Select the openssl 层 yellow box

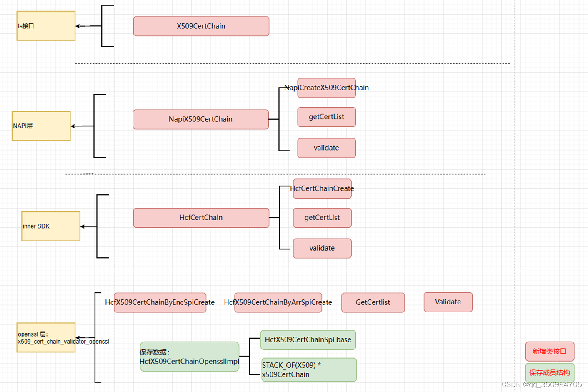[x=46, y=337]
